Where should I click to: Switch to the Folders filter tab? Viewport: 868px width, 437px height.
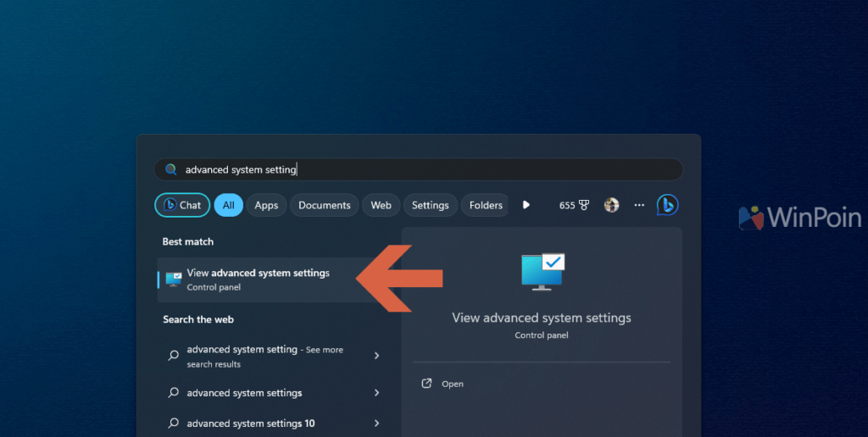pyautogui.click(x=485, y=205)
